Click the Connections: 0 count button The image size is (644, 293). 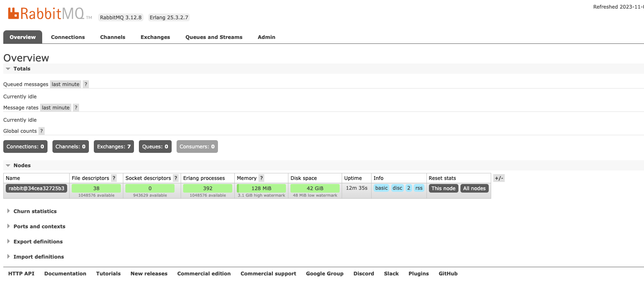pos(25,147)
